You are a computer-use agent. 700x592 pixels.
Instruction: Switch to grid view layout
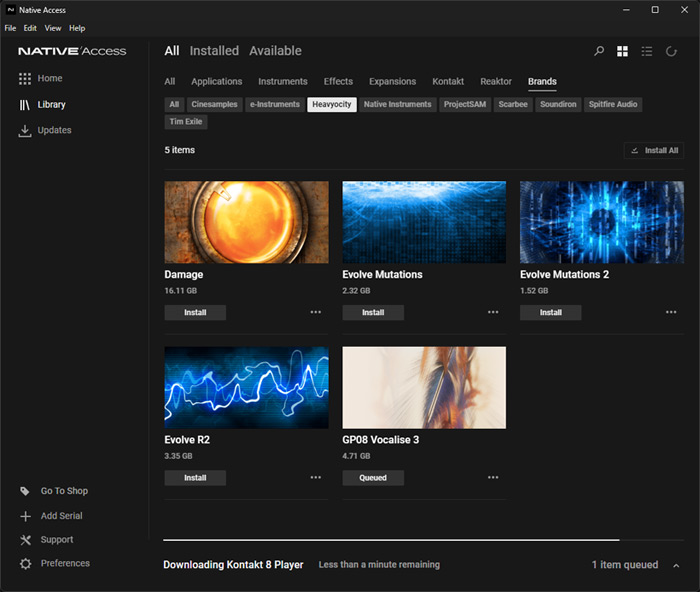coord(623,51)
